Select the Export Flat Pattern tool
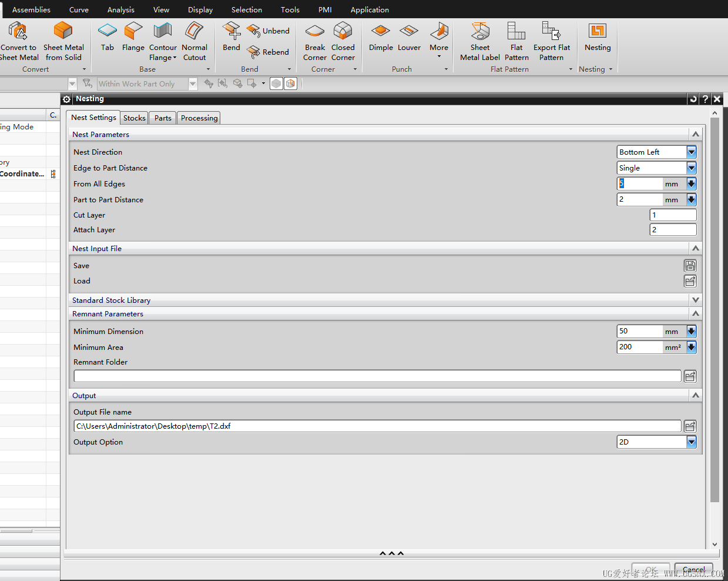 551,32
